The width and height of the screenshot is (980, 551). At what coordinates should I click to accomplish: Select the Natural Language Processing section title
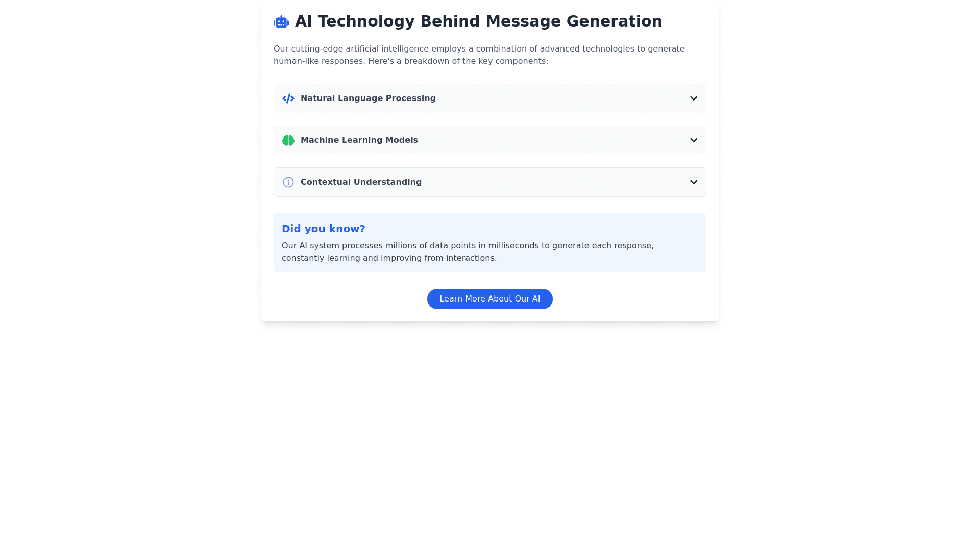click(368, 98)
